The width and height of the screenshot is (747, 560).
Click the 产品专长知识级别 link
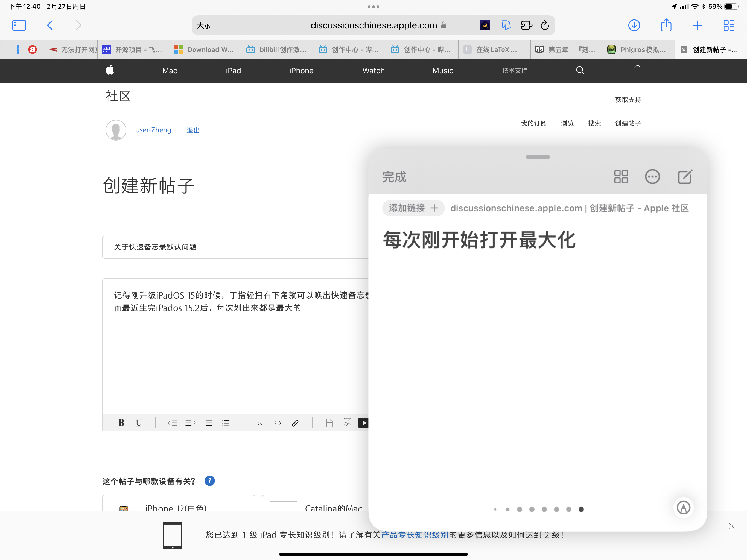pyautogui.click(x=414, y=535)
